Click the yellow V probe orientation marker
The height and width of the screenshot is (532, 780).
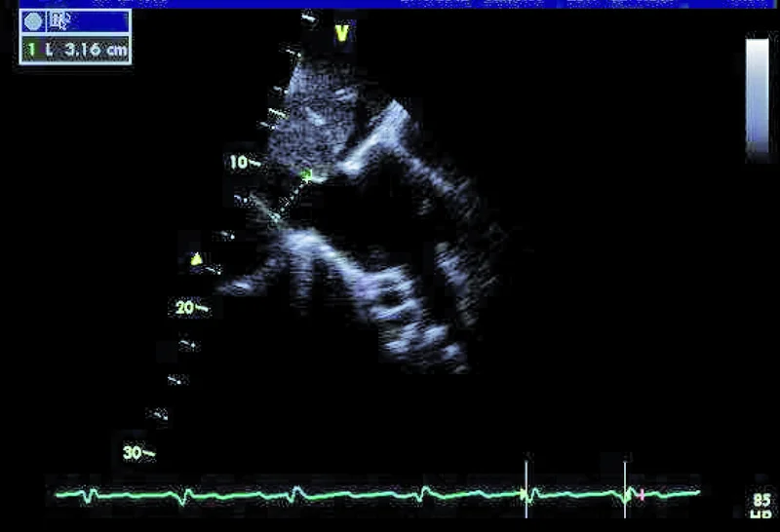[342, 33]
